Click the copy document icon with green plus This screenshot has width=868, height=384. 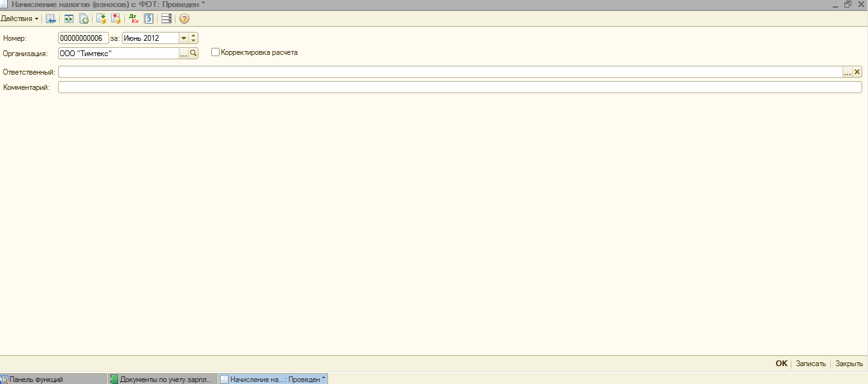click(x=84, y=18)
